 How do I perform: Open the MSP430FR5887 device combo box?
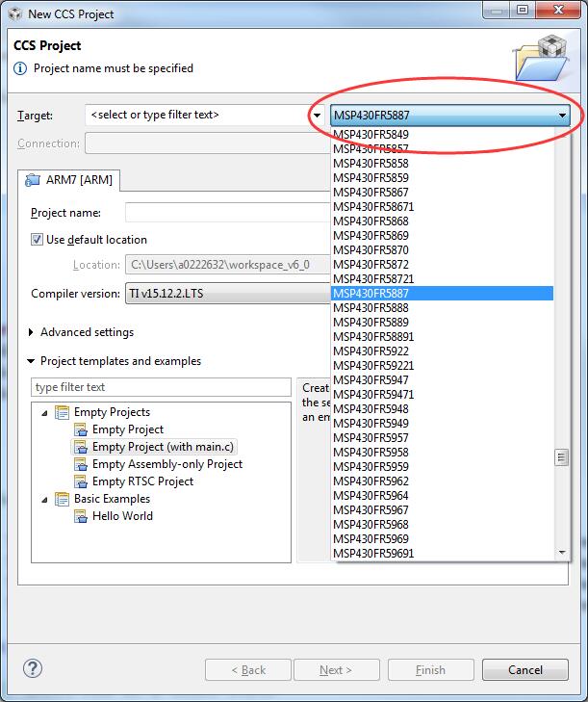tap(449, 115)
